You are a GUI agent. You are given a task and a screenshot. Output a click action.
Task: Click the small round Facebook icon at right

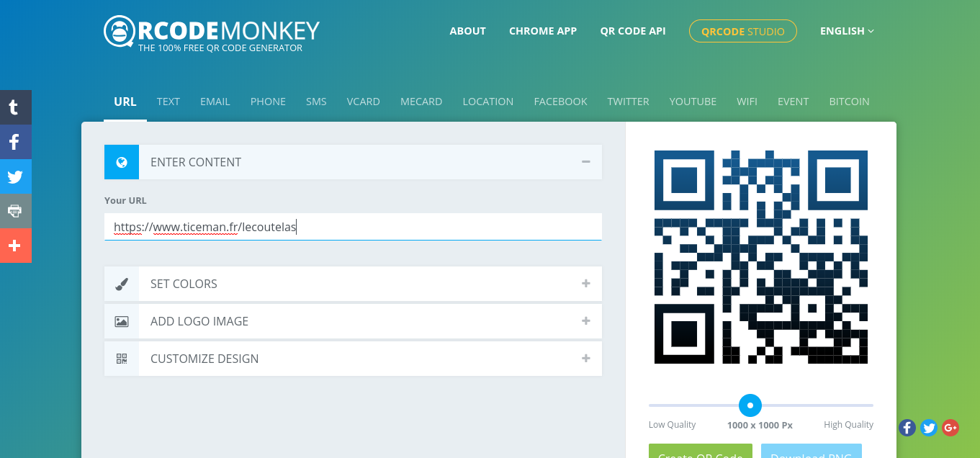coord(907,428)
